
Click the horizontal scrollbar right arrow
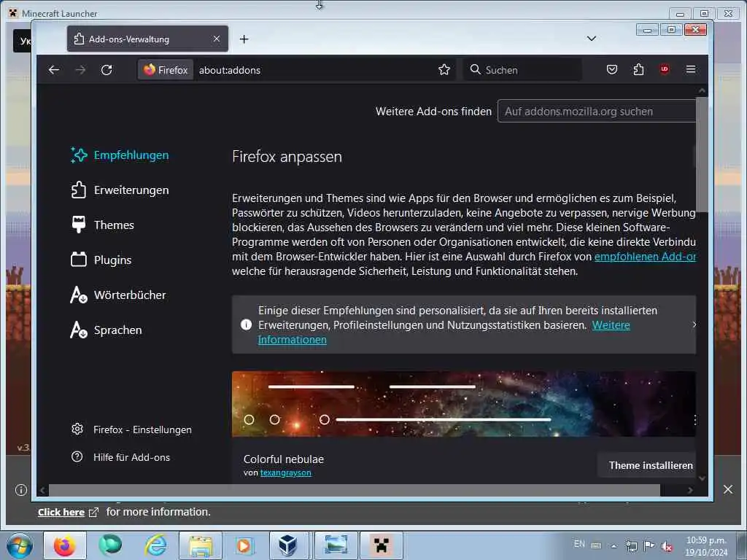click(x=690, y=490)
